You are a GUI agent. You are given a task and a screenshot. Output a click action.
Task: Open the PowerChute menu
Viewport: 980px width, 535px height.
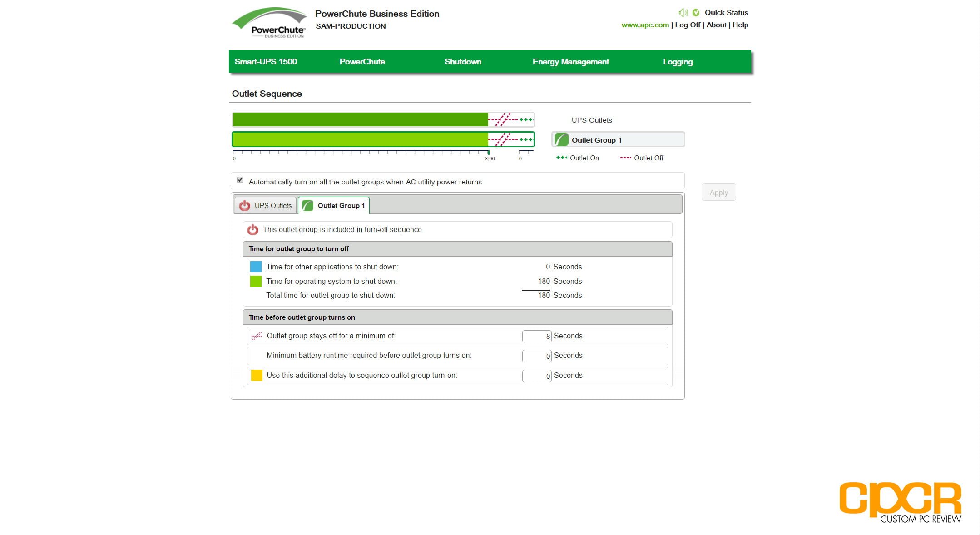pyautogui.click(x=362, y=62)
